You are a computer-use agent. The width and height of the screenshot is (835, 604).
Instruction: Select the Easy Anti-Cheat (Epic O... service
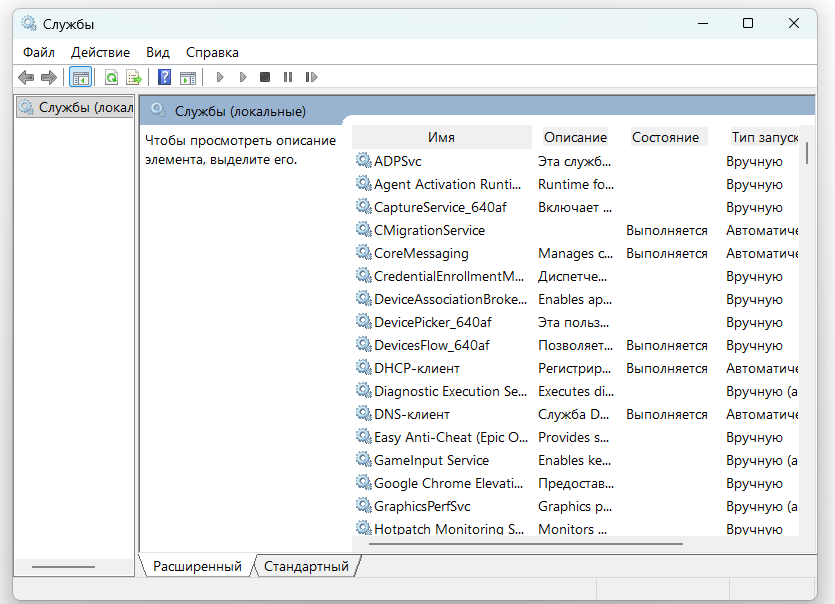pyautogui.click(x=577, y=437)
